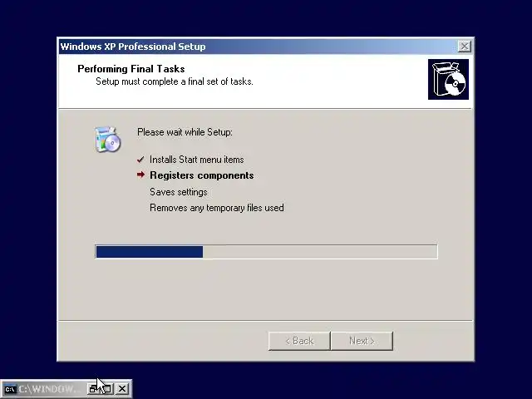Click the Windows XP Professional Setup title bar

pos(266,47)
